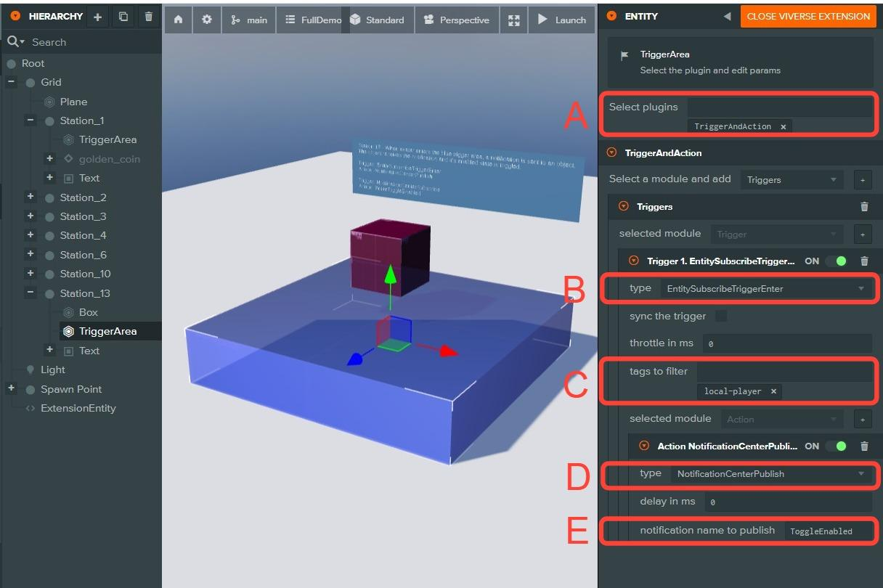Click Close Viverse Extension button
This screenshot has width=883, height=588.
pyautogui.click(x=807, y=16)
